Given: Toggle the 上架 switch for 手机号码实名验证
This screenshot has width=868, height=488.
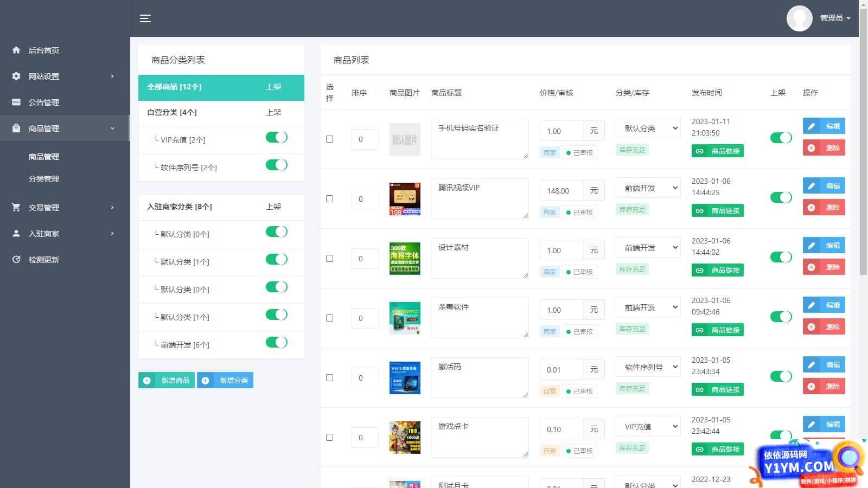Looking at the screenshot, I should click(781, 138).
